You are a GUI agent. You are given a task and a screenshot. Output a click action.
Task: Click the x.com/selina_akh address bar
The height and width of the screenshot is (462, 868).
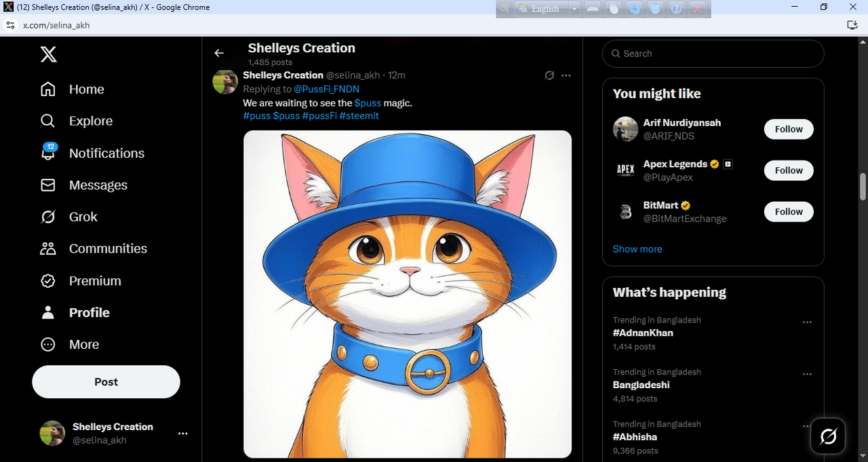[x=56, y=25]
